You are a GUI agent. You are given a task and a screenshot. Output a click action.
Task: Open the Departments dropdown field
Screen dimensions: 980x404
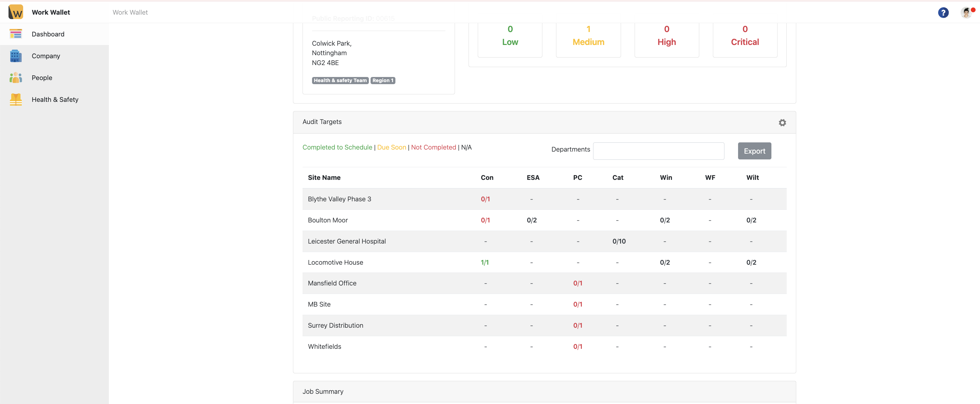[658, 151]
